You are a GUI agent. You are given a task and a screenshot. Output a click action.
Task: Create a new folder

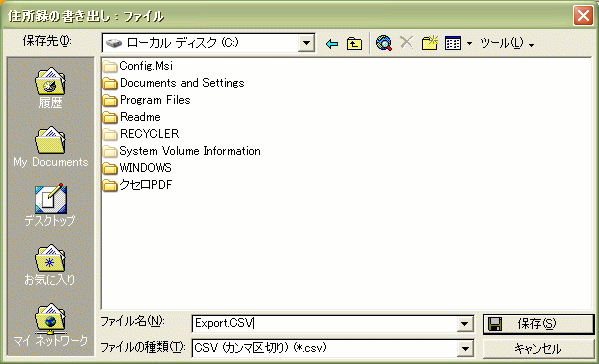430,43
